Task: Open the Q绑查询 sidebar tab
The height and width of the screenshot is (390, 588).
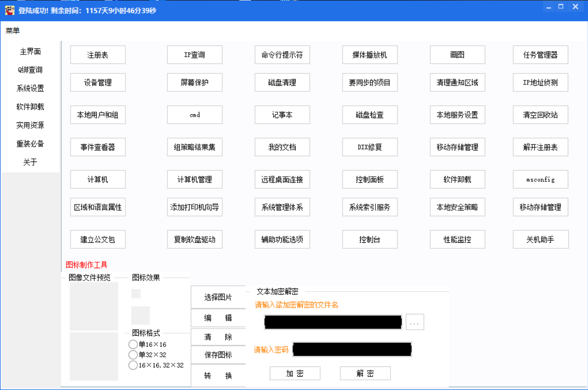Action: [30, 70]
